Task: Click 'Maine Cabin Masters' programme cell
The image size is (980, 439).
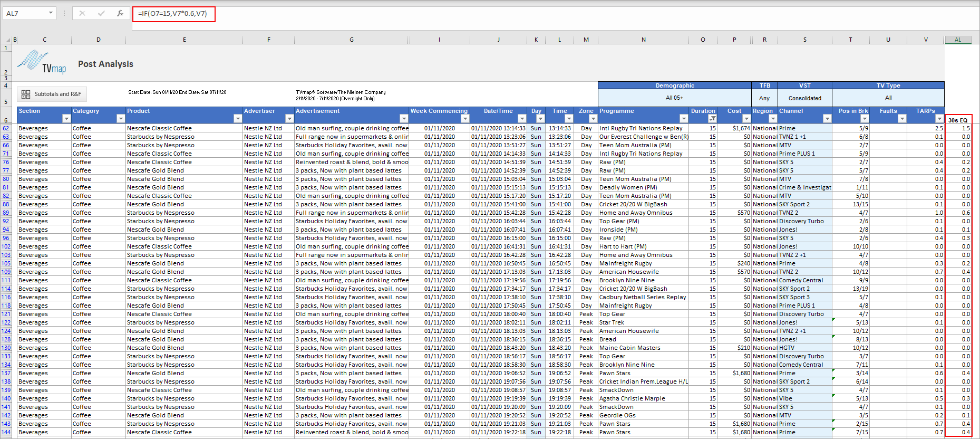Action: tap(644, 348)
